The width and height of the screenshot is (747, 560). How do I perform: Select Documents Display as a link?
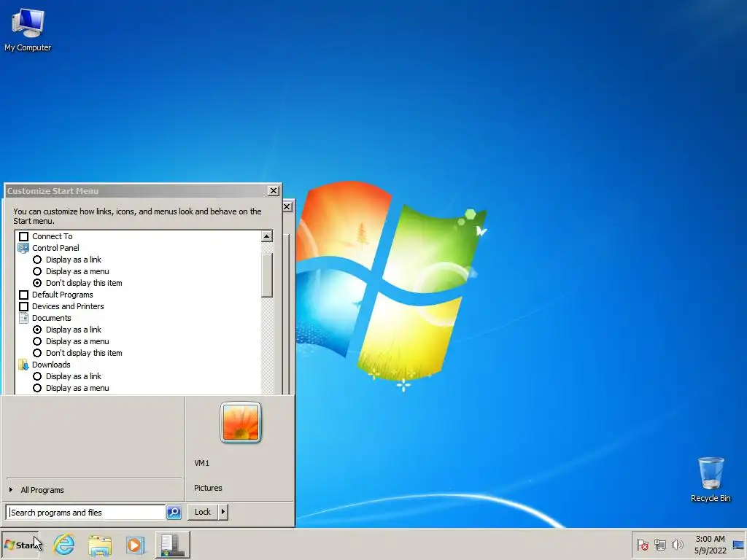pos(37,330)
